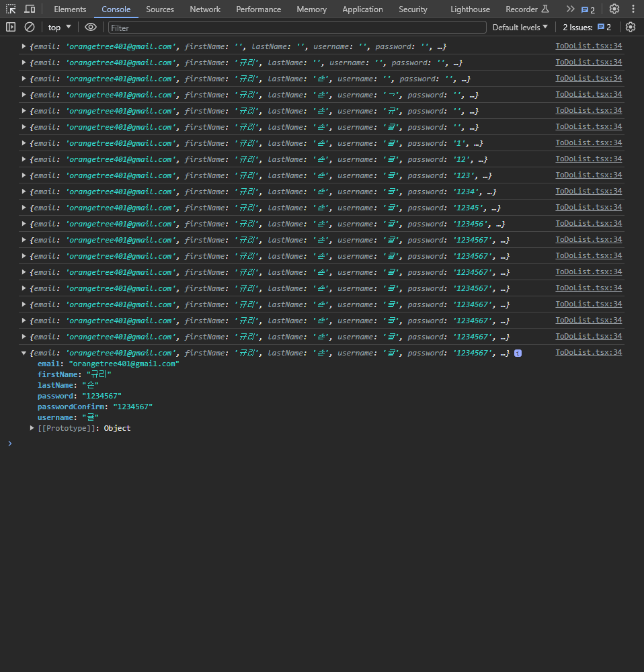Expand the [[Prototype]] Object entry
The width and height of the screenshot is (644, 672).
(x=32, y=428)
